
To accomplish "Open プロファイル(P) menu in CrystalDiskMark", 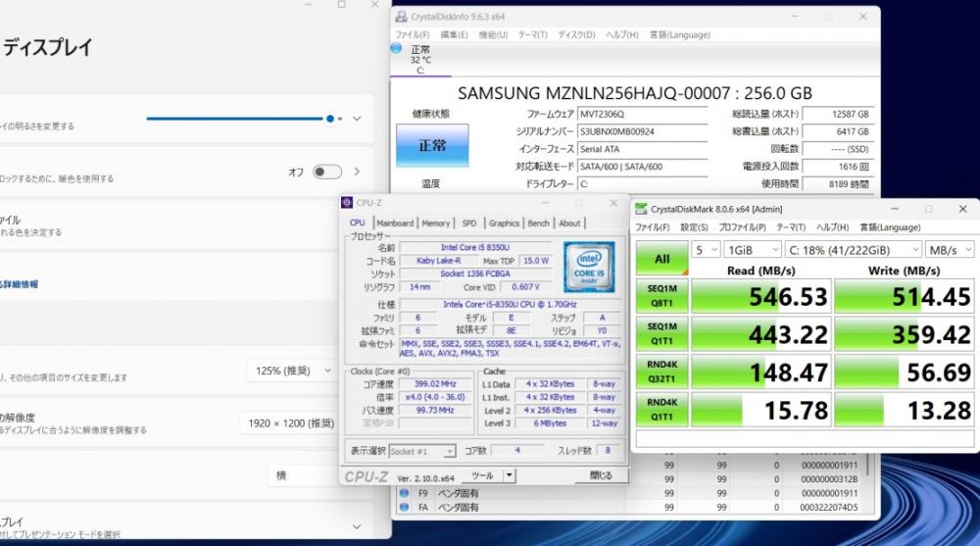I will tap(742, 227).
